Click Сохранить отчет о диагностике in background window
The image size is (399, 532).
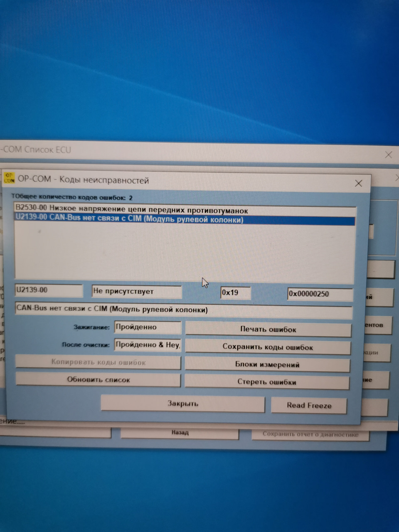310,434
